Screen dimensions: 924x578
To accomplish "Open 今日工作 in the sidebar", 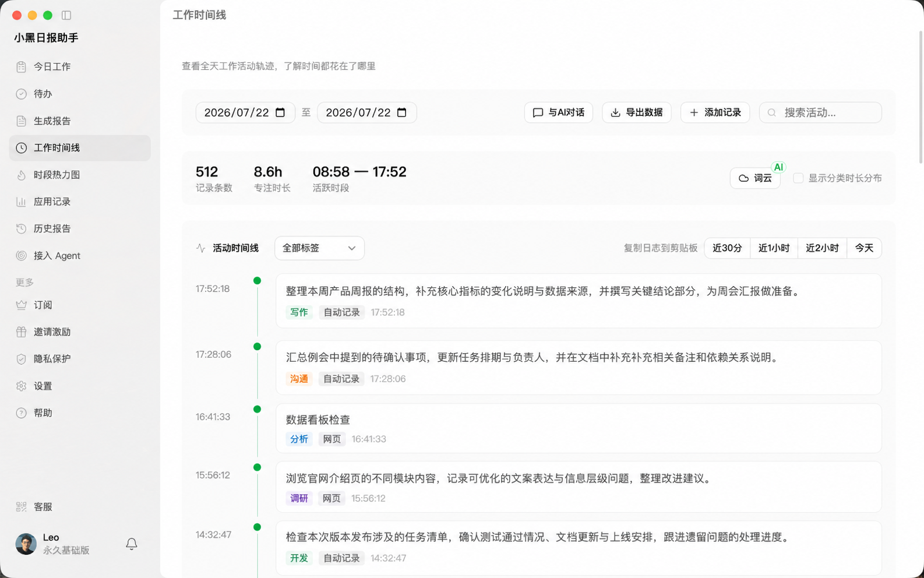I will click(80, 66).
